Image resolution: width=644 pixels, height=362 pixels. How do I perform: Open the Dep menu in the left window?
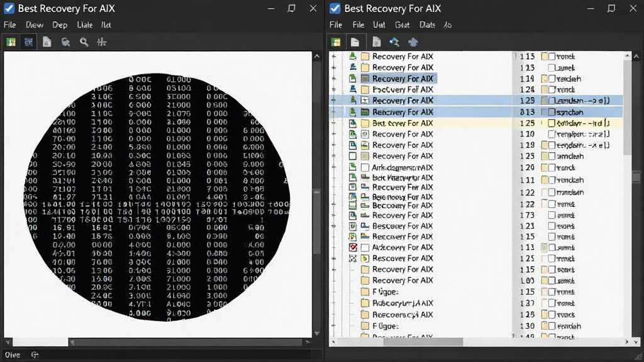(60, 25)
